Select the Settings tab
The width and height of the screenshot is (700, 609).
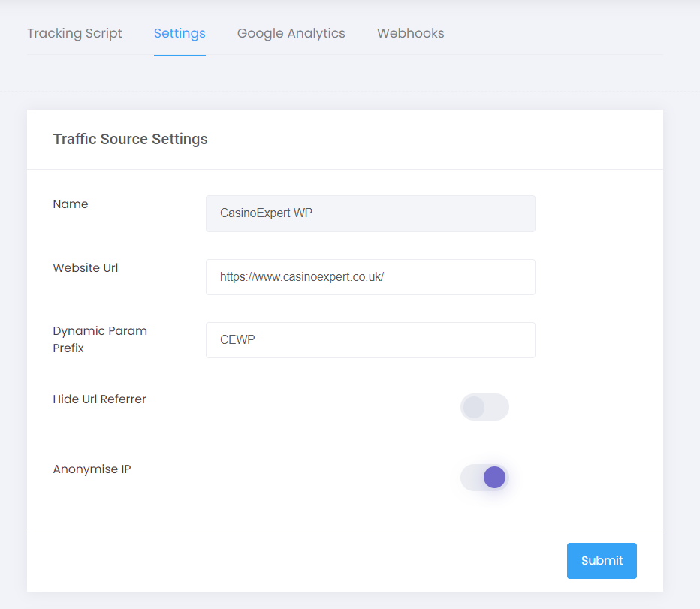[x=180, y=34]
